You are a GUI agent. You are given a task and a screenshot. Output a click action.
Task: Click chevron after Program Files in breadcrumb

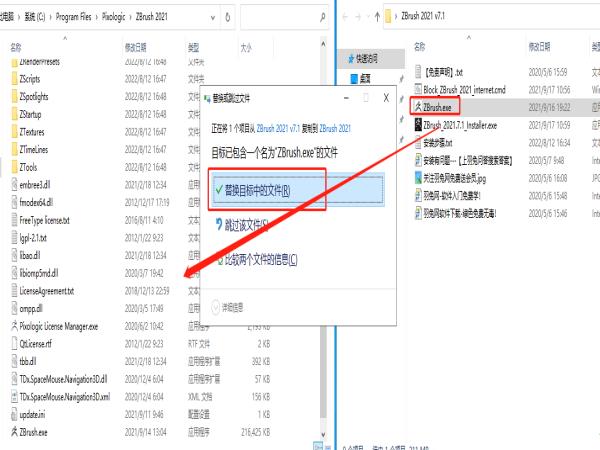(97, 17)
